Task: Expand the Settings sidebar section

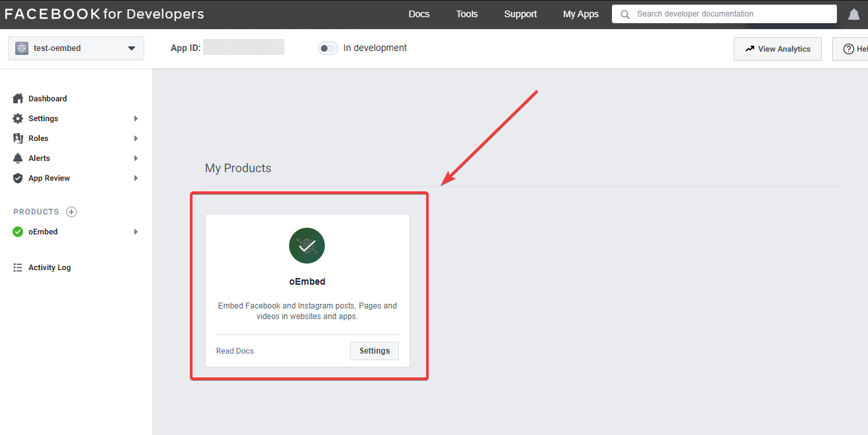Action: (136, 118)
